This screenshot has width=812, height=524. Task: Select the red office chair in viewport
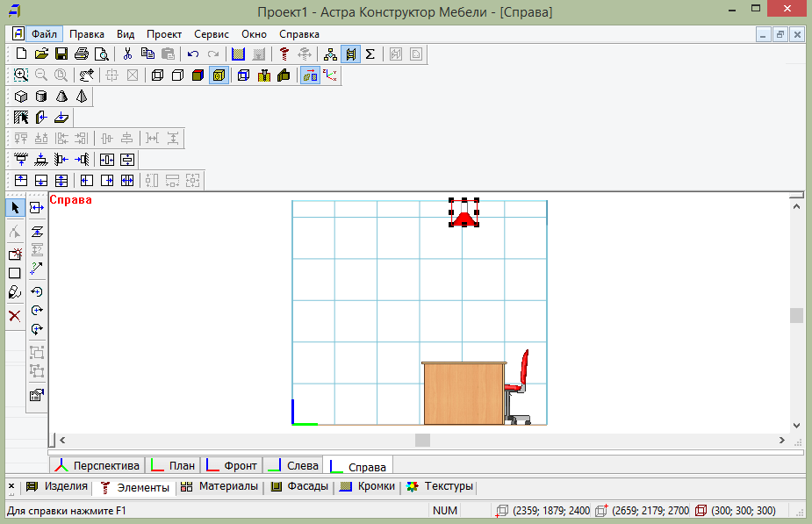(x=518, y=387)
